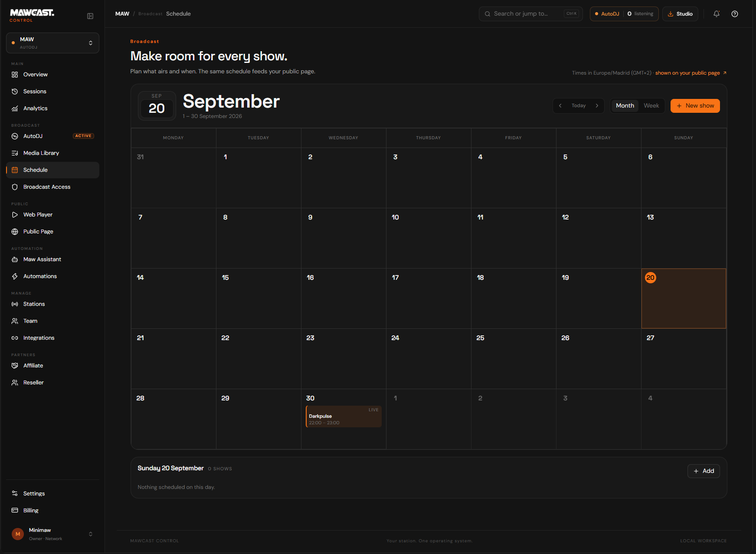Screen dimensions: 756x554
Task: Open Public Page settings
Action: click(52, 232)
